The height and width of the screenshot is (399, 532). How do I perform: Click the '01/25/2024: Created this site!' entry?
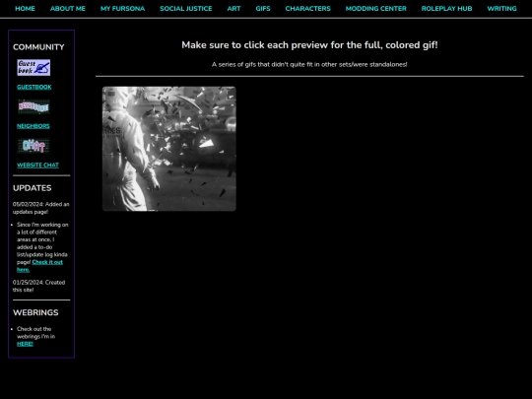point(38,286)
